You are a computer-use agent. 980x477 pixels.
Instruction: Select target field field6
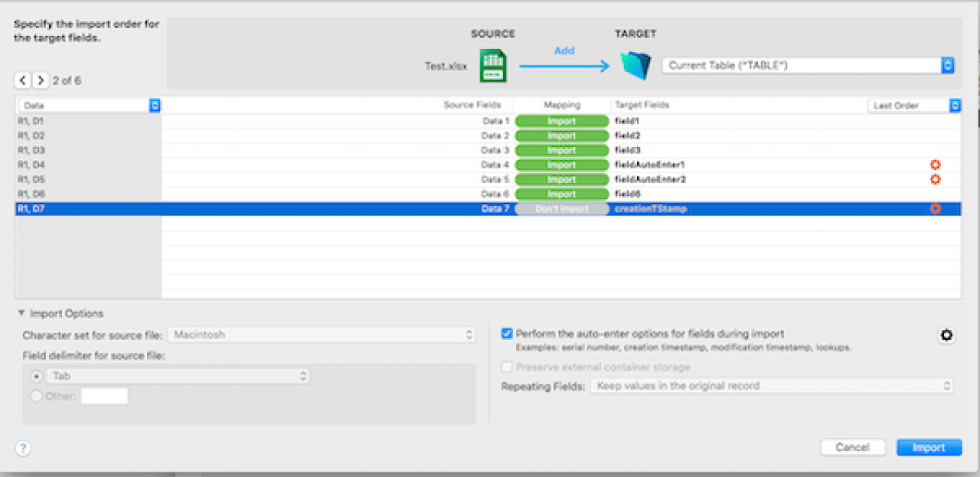click(x=627, y=194)
